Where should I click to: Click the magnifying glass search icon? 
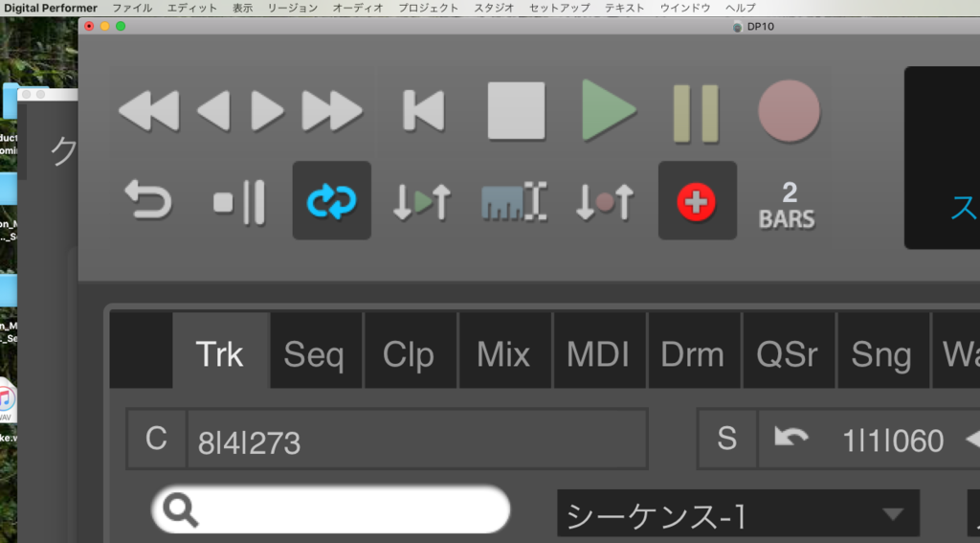pos(181,511)
